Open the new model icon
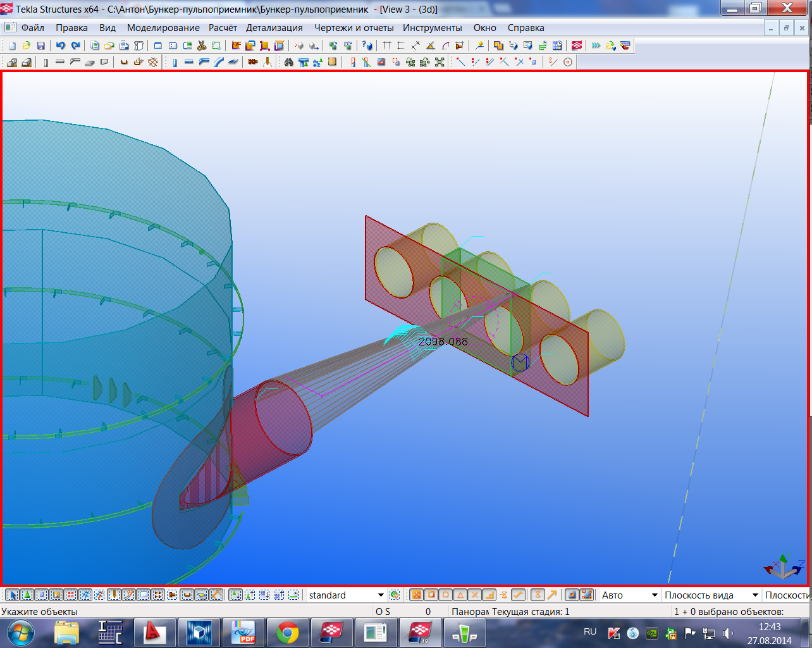The width and height of the screenshot is (812, 658). pos(11,46)
